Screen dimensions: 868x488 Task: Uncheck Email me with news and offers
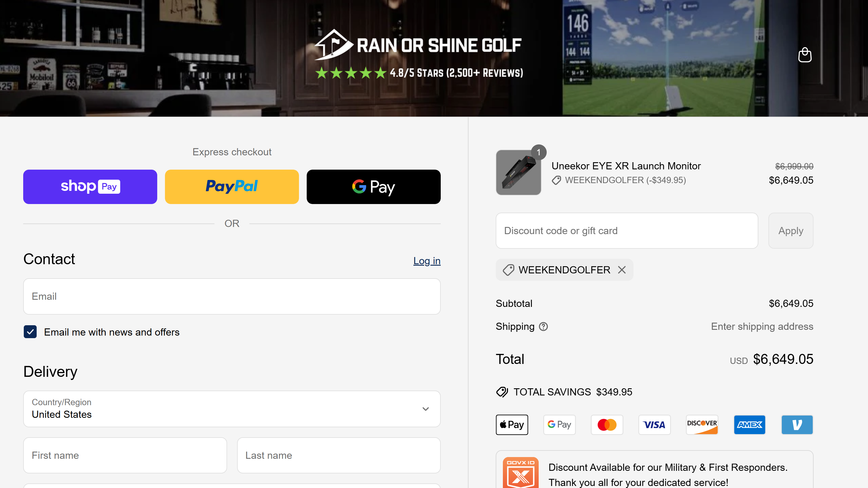click(30, 332)
